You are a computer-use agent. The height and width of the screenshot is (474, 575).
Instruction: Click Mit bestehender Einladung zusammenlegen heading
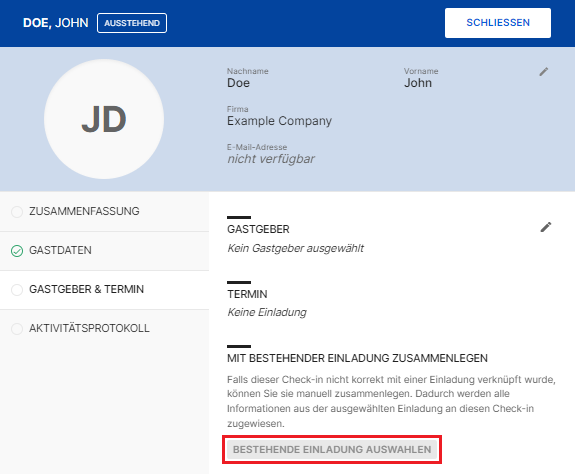[357, 358]
